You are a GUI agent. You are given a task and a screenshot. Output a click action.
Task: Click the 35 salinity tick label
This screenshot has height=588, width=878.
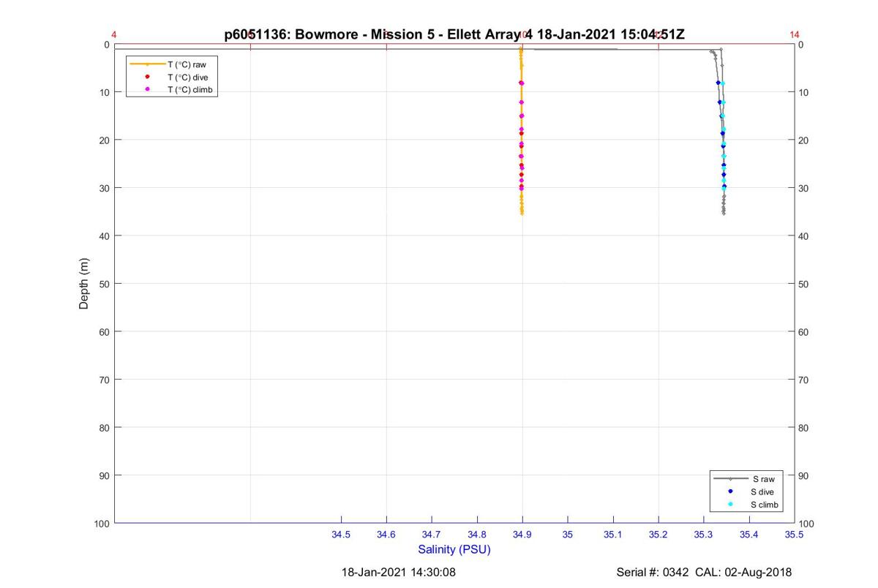click(x=568, y=535)
